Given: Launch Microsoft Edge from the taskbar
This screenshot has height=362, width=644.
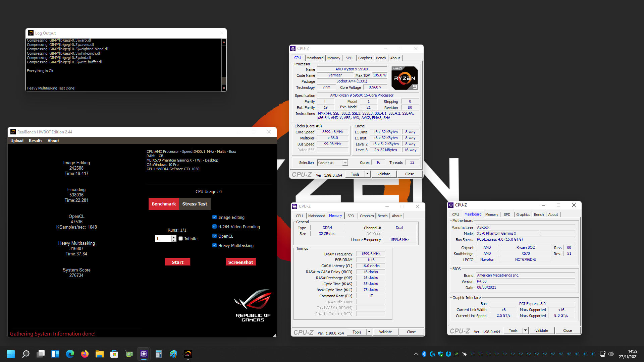Looking at the screenshot, I should point(70,354).
